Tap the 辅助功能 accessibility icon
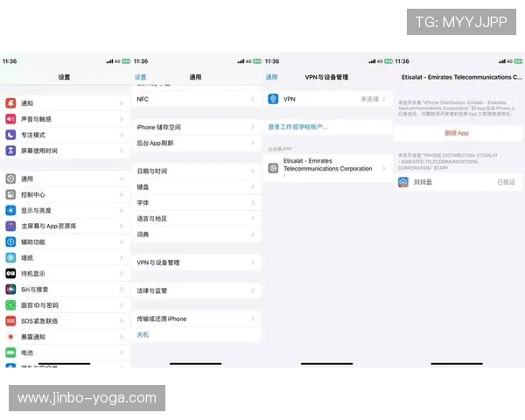Screen dimensions: 525x420 click(x=10, y=241)
